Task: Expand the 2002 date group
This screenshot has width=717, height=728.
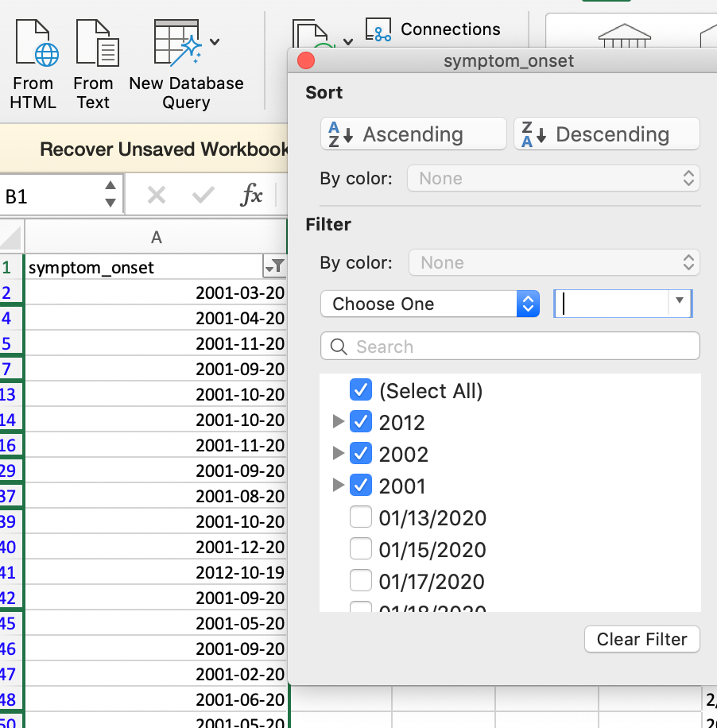Action: coord(339,453)
